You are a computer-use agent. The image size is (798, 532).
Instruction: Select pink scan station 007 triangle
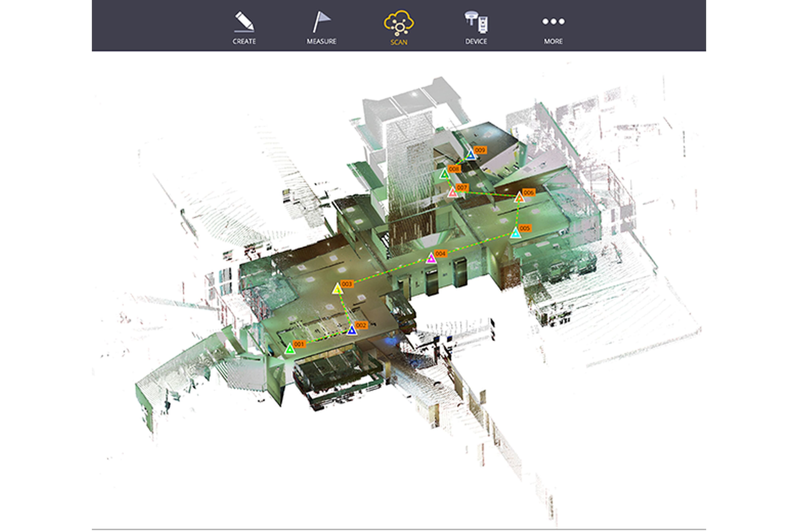tap(452, 193)
